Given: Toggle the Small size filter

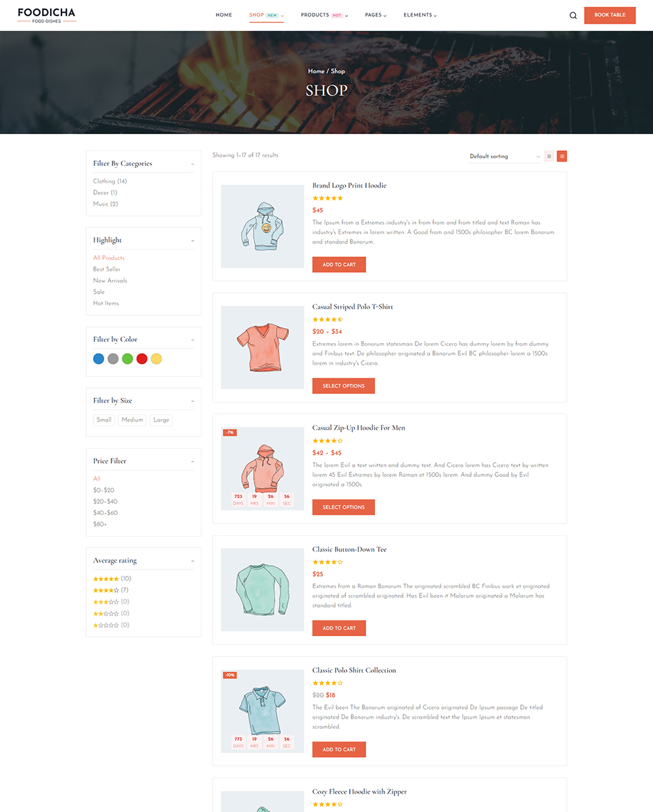Looking at the screenshot, I should pyautogui.click(x=104, y=420).
